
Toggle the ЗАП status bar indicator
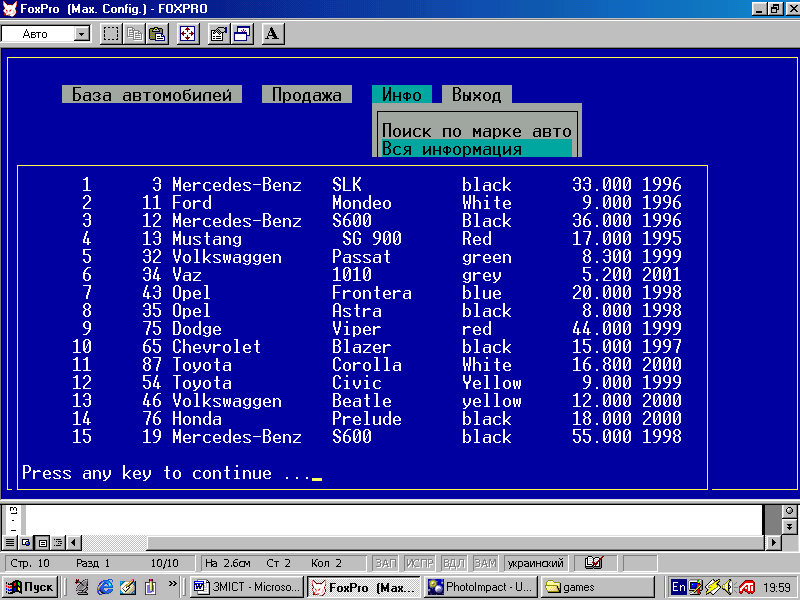385,563
